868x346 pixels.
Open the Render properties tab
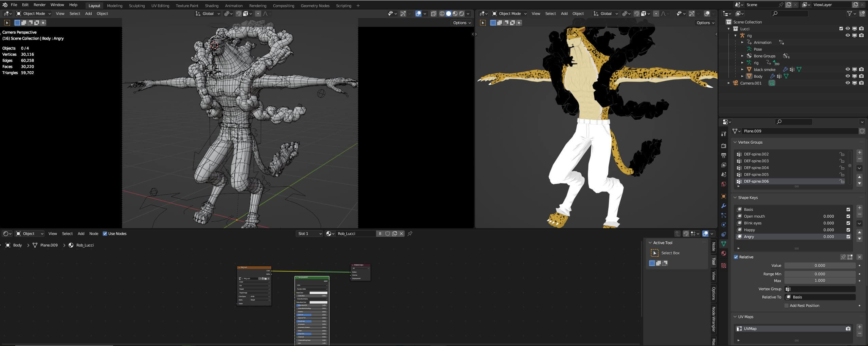[724, 146]
